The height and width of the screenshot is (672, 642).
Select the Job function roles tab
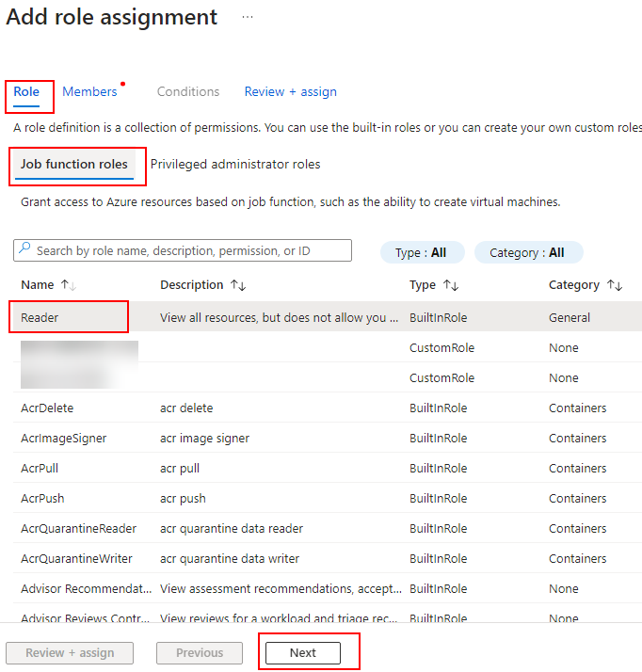point(74,164)
